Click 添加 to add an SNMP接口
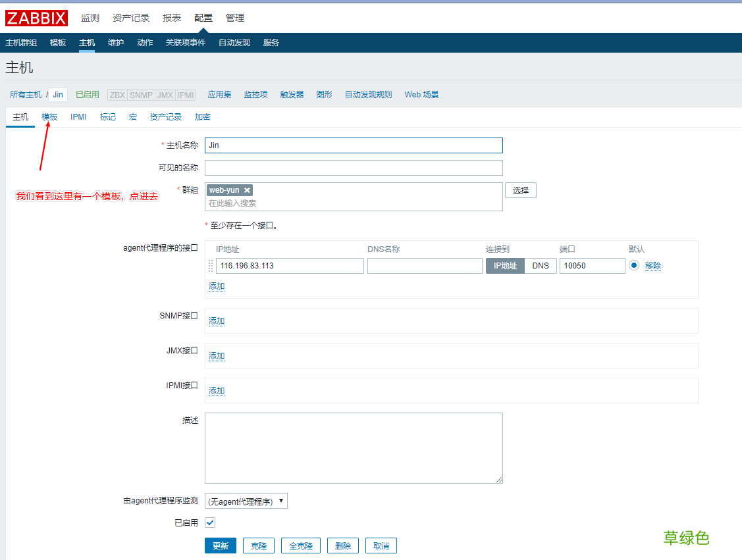 tap(216, 320)
